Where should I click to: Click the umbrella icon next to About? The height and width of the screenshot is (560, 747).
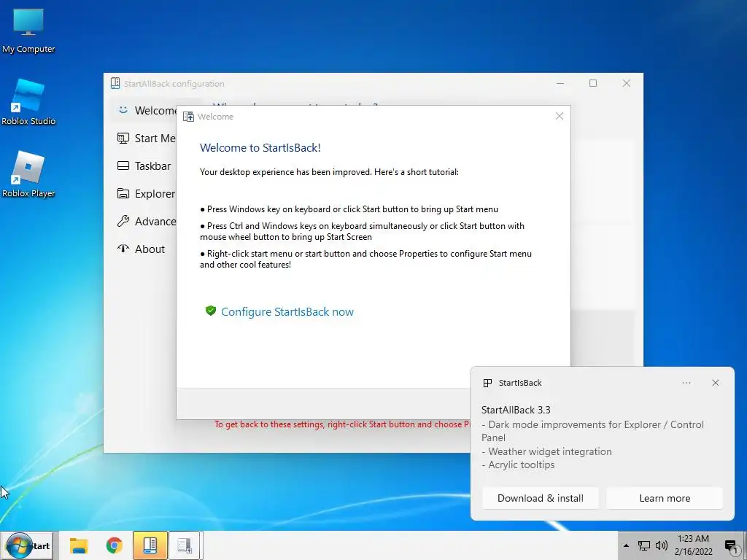pyautogui.click(x=123, y=248)
